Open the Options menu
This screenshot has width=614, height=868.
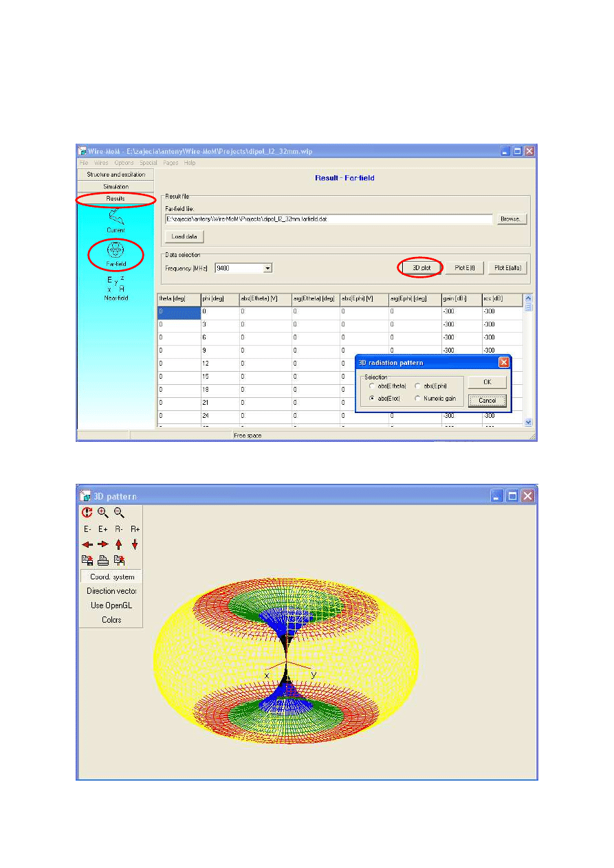tap(124, 163)
